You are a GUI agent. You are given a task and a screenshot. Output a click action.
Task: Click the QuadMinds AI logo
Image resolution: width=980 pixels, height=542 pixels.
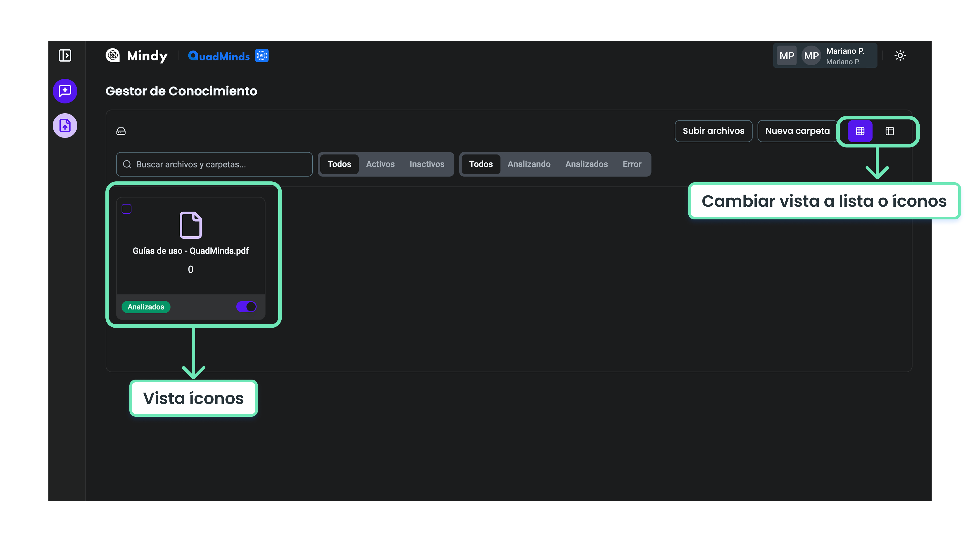(228, 56)
